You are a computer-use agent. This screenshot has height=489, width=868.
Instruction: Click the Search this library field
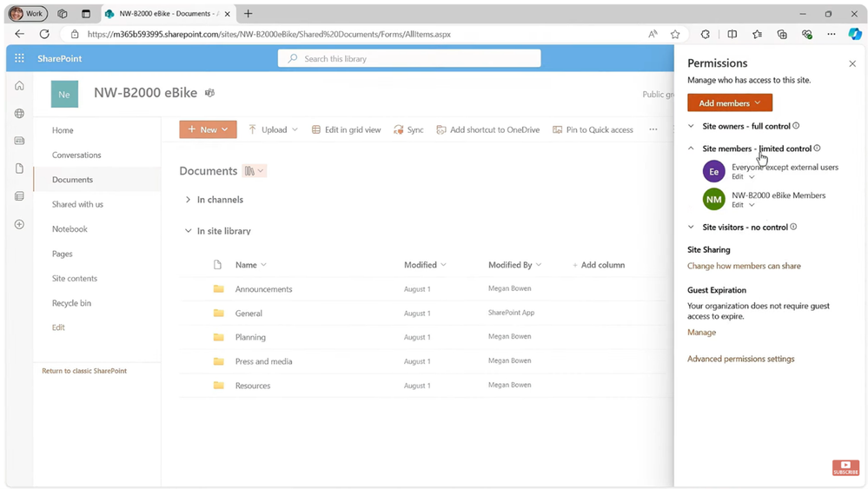(x=409, y=59)
